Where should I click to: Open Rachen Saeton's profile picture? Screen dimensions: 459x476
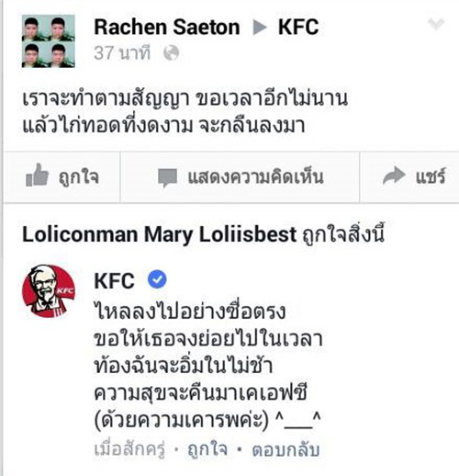tap(49, 41)
